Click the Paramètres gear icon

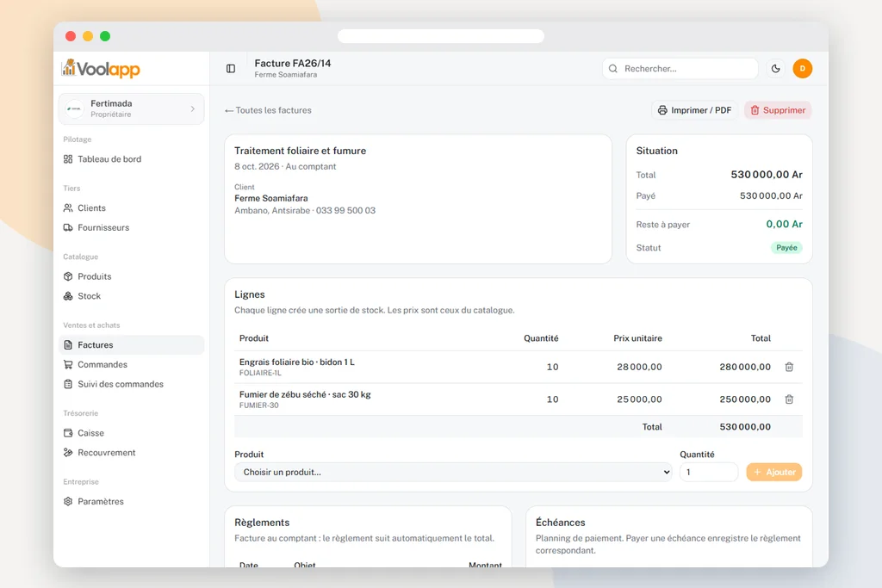tap(68, 501)
